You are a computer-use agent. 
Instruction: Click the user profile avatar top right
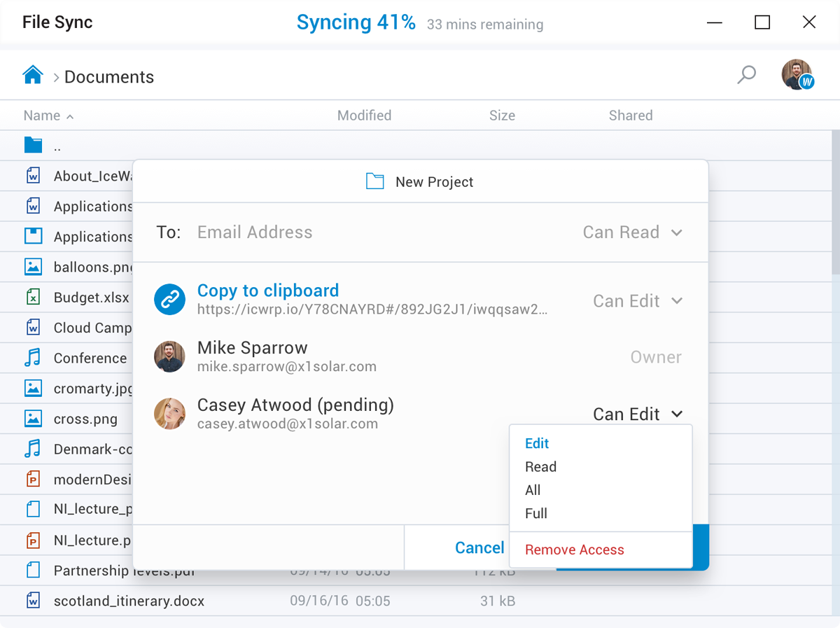tap(797, 74)
